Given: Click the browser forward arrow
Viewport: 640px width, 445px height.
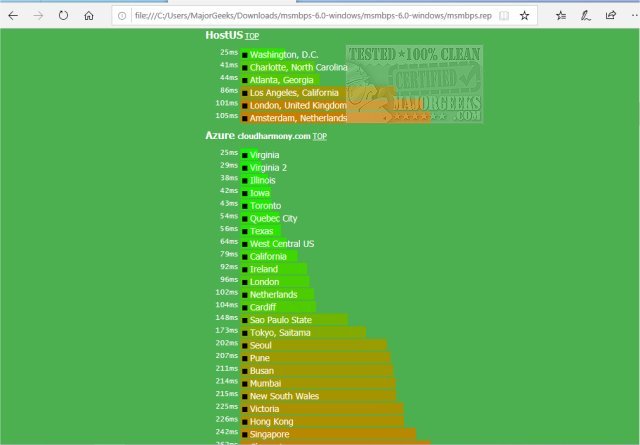Looking at the screenshot, I should click(38, 16).
